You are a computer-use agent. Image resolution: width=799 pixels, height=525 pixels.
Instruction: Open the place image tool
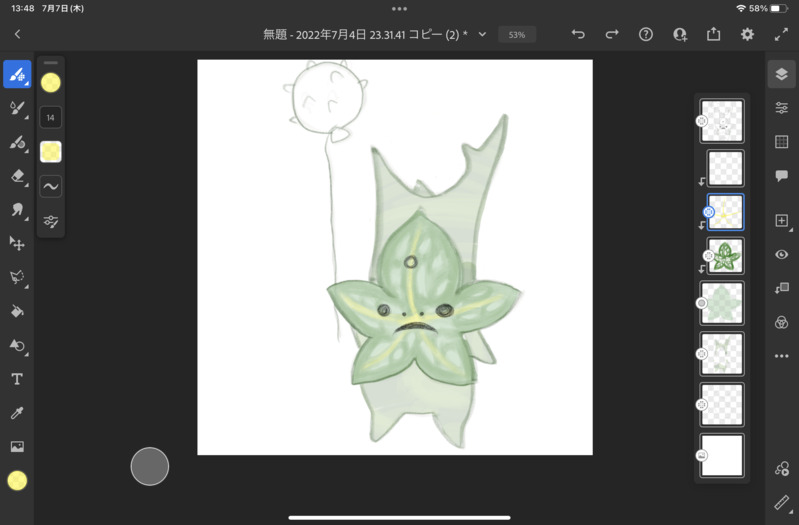point(17,447)
